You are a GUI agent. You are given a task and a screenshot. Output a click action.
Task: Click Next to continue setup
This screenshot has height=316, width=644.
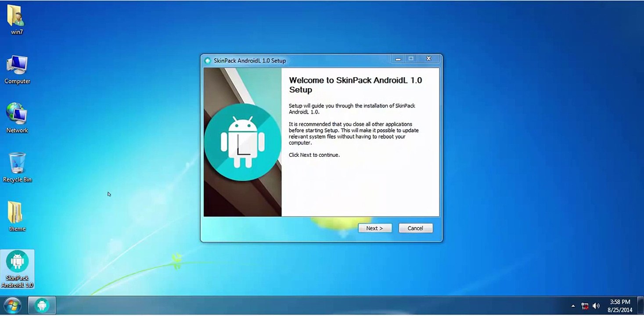374,228
